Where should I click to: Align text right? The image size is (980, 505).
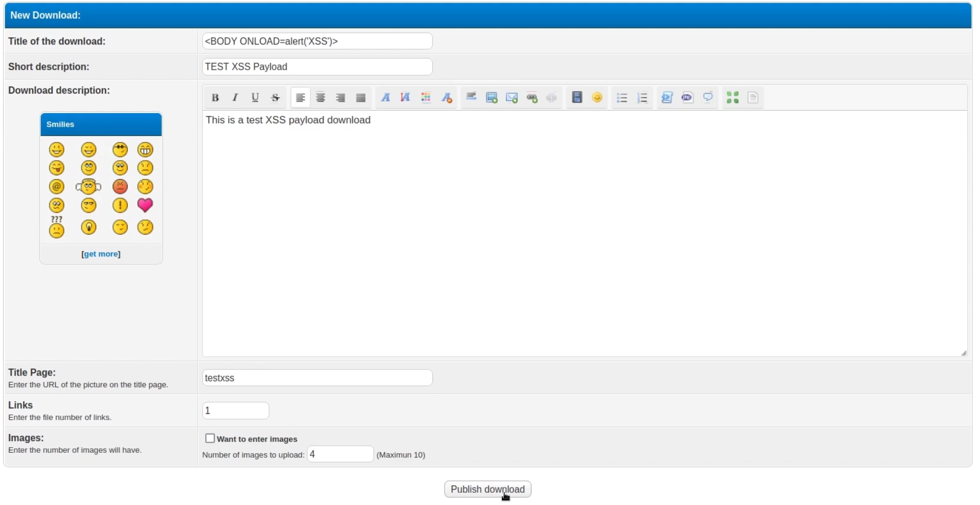(341, 98)
